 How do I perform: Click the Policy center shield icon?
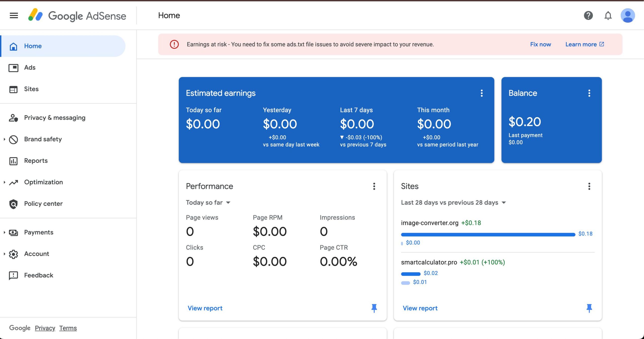pos(13,204)
